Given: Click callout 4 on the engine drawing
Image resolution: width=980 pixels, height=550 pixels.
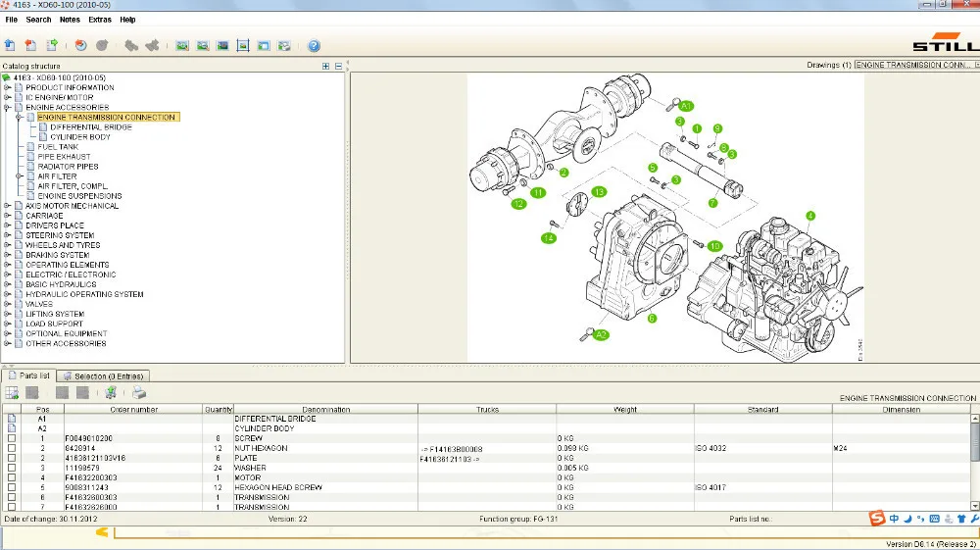Looking at the screenshot, I should [810, 216].
